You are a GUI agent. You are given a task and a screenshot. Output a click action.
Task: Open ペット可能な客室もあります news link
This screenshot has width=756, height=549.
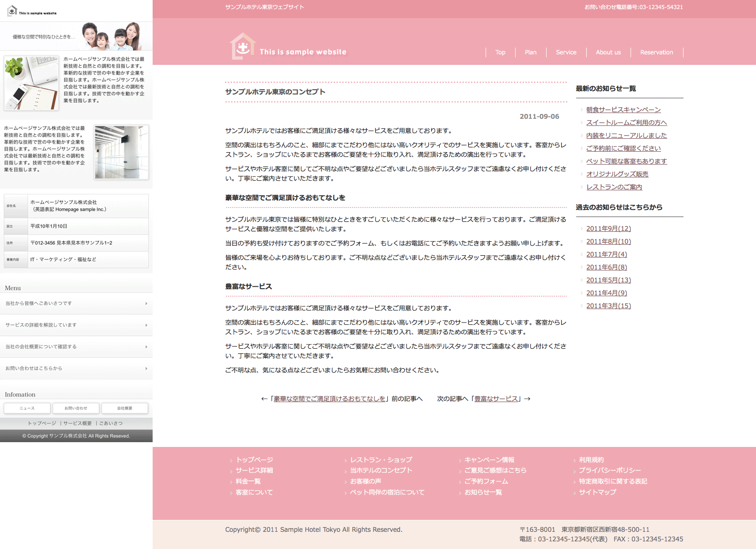(x=626, y=161)
